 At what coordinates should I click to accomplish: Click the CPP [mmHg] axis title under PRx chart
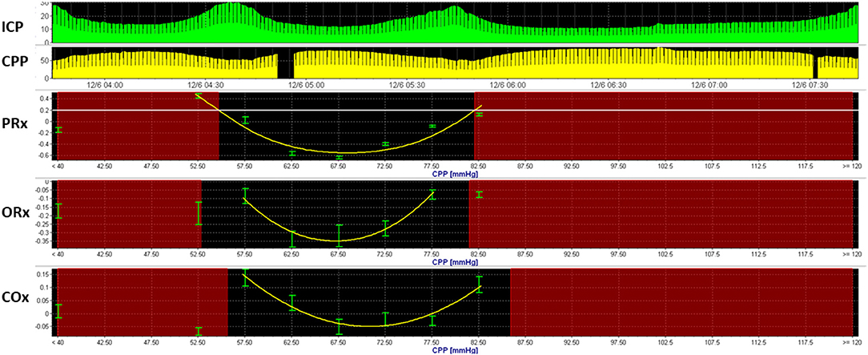pyautogui.click(x=456, y=173)
